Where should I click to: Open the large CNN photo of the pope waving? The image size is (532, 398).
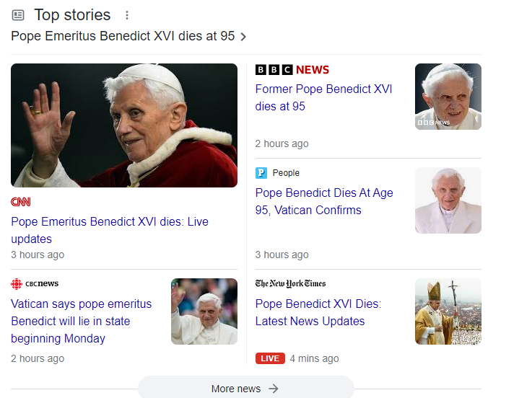[x=124, y=125]
